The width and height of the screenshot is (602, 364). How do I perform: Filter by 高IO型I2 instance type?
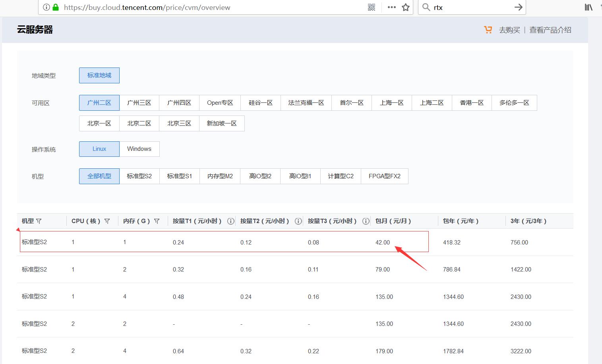260,176
